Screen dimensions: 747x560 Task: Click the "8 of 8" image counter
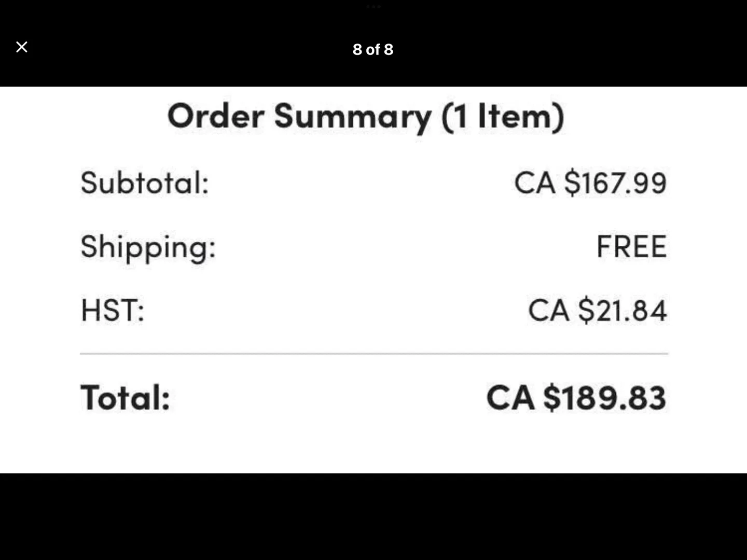(x=373, y=49)
